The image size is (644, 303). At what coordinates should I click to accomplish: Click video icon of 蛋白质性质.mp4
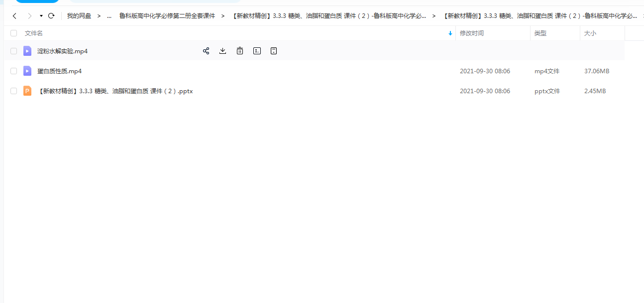coord(27,71)
